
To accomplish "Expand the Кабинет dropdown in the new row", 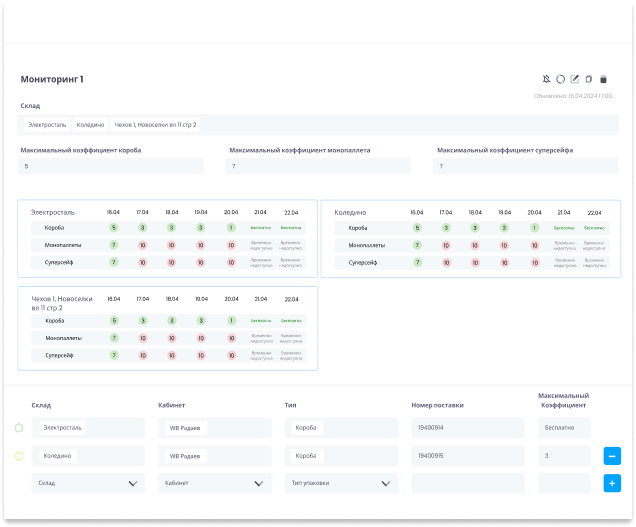I will tap(214, 483).
